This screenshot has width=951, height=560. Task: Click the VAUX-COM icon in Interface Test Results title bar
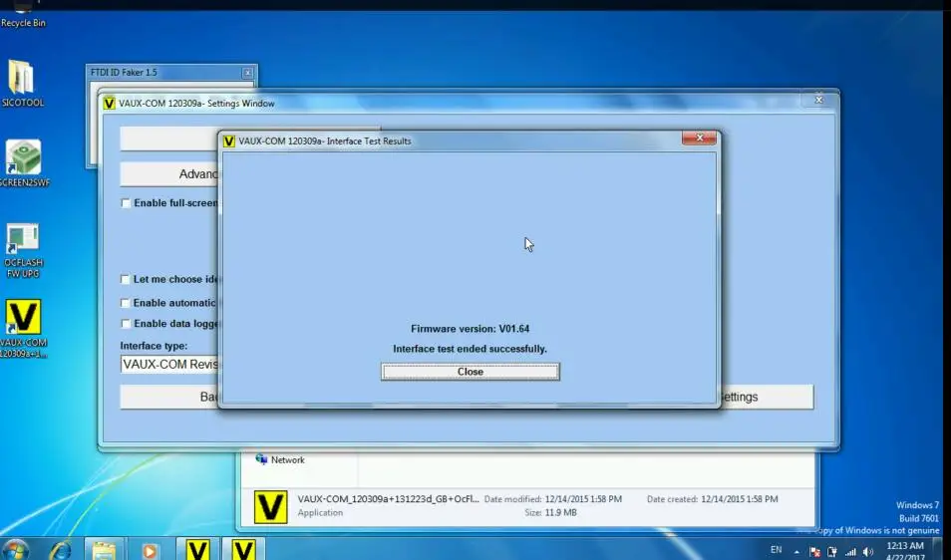(x=228, y=141)
